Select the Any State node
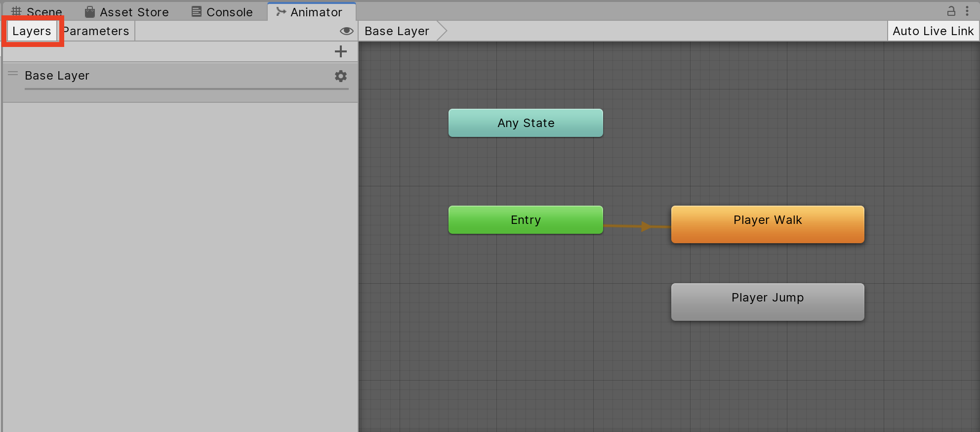The height and width of the screenshot is (432, 980). click(526, 123)
